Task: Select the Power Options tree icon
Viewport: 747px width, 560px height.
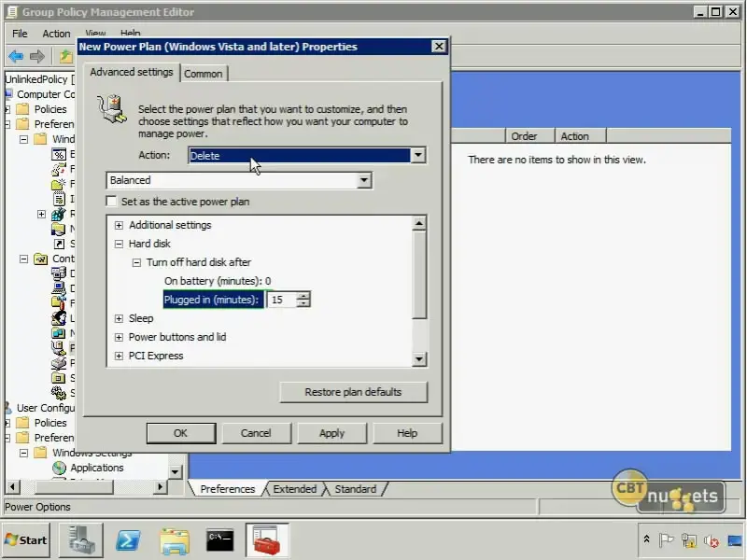Action: click(x=58, y=348)
